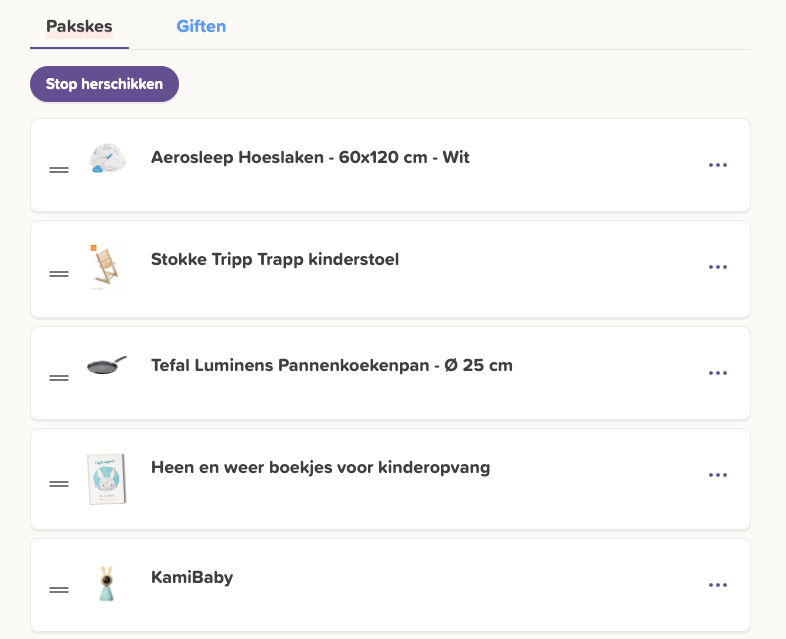Image resolution: width=786 pixels, height=639 pixels.
Task: Open three-dot menu for KamiBaby
Action: 718,585
